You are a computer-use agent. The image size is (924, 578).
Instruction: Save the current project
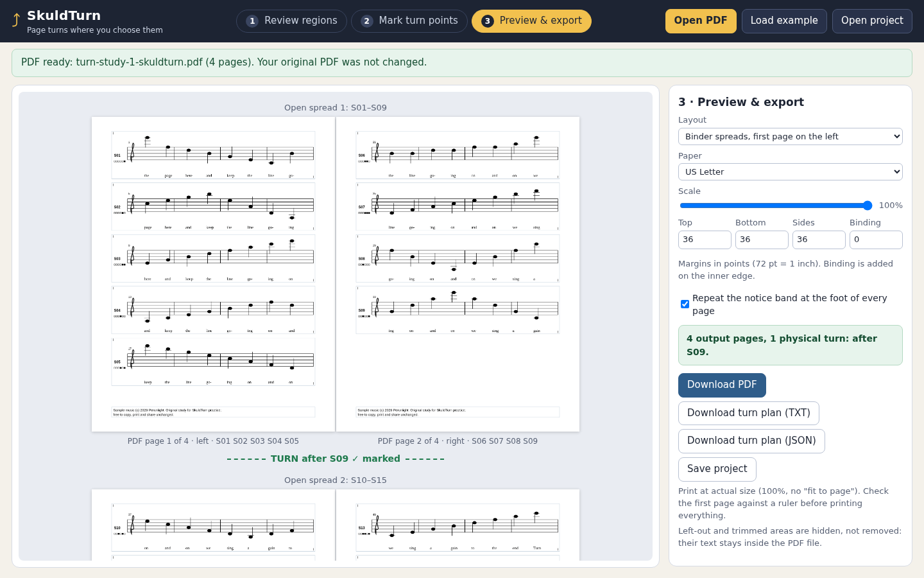(717, 469)
